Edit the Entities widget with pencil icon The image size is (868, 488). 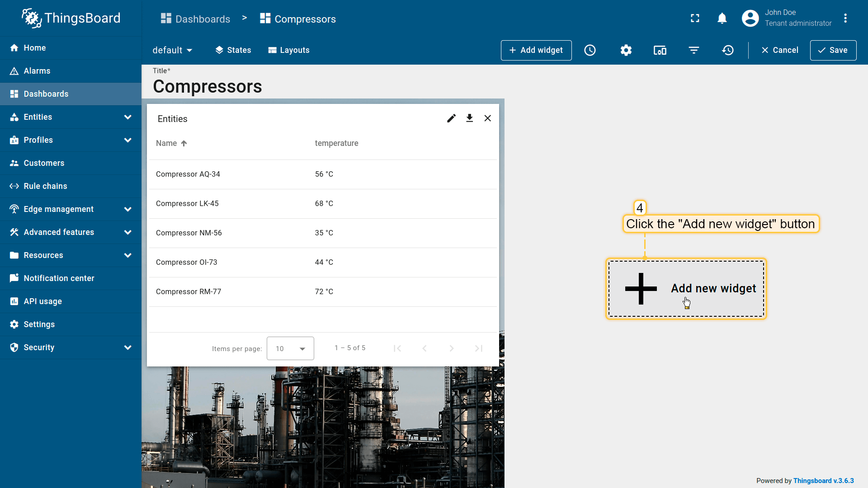(451, 118)
